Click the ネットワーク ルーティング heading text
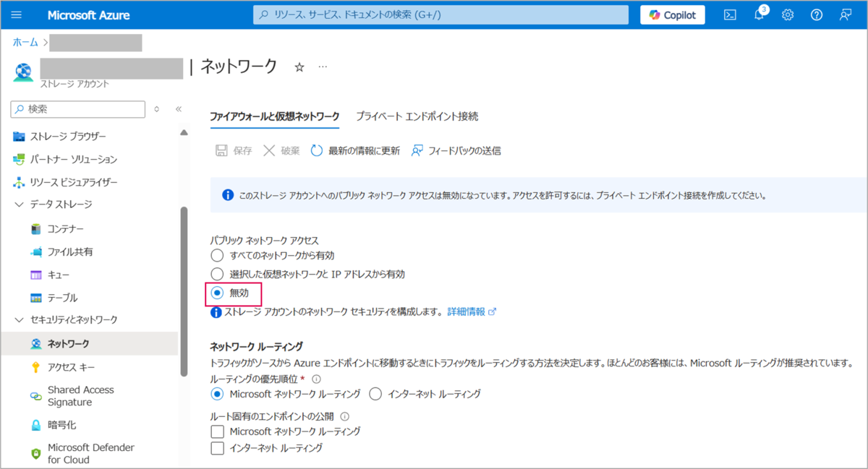 [x=256, y=347]
